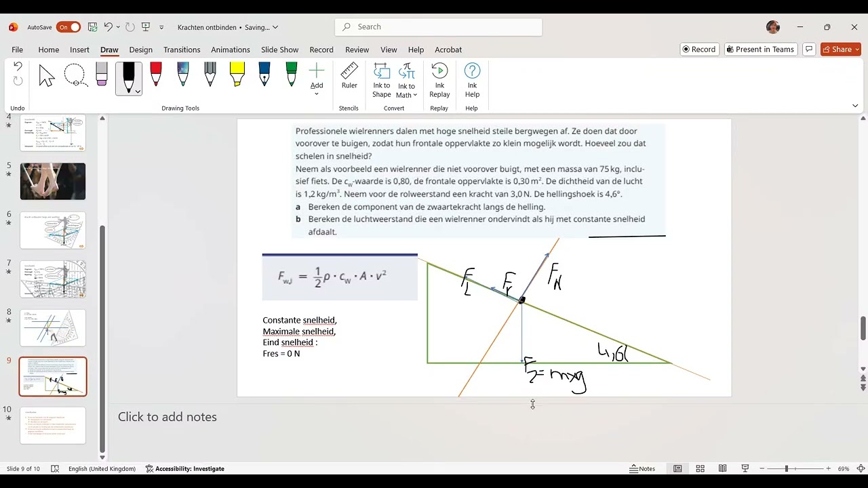The image size is (868, 488).
Task: Select the galaxy-ink pen
Action: pos(183,75)
